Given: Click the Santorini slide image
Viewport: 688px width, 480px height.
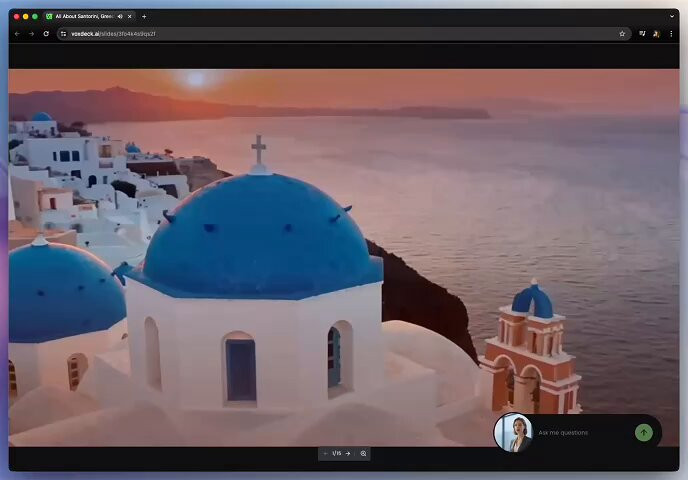Looking at the screenshot, I should point(344,258).
